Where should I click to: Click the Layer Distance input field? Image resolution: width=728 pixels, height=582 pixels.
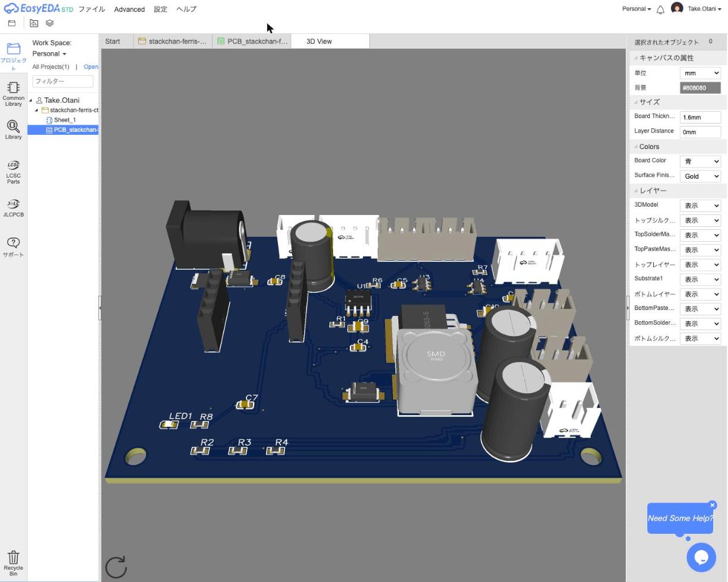pyautogui.click(x=700, y=132)
